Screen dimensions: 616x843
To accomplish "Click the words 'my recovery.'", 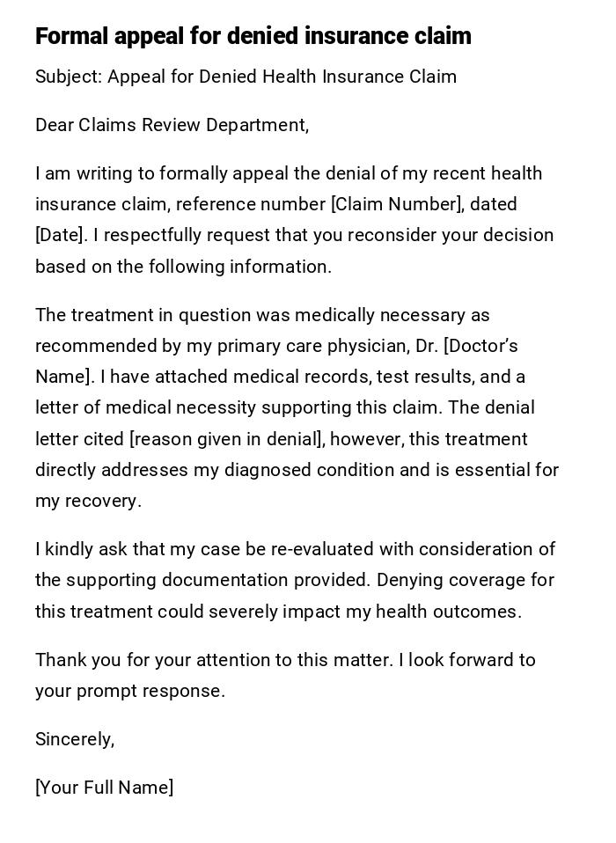I will pyautogui.click(x=88, y=501).
